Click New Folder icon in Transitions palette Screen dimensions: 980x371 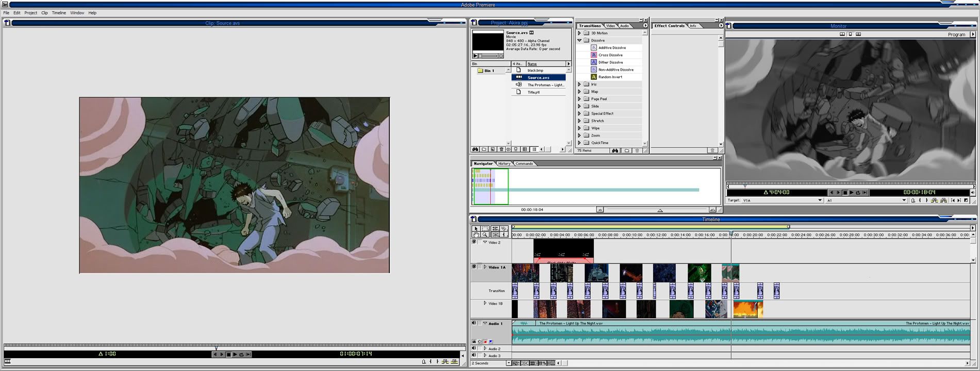[627, 150]
